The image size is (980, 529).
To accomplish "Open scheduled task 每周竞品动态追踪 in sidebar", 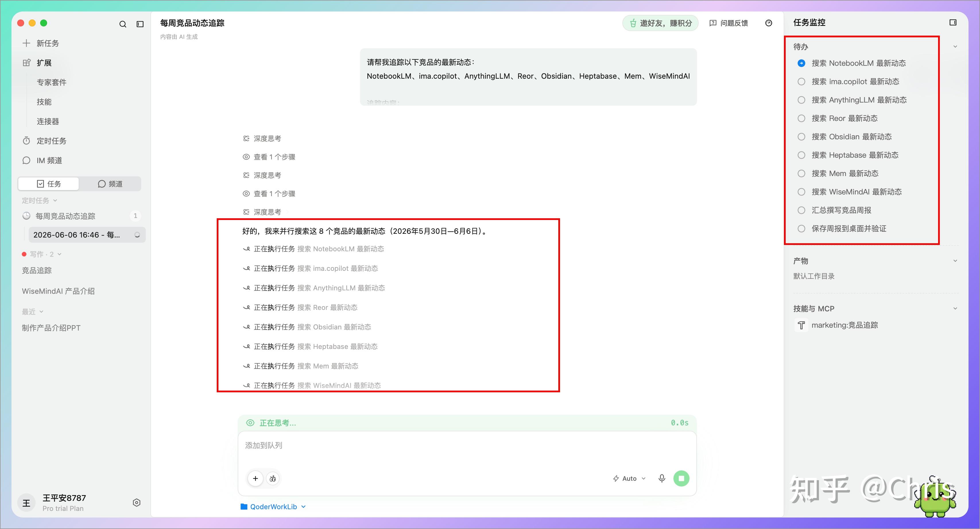I will click(81, 216).
